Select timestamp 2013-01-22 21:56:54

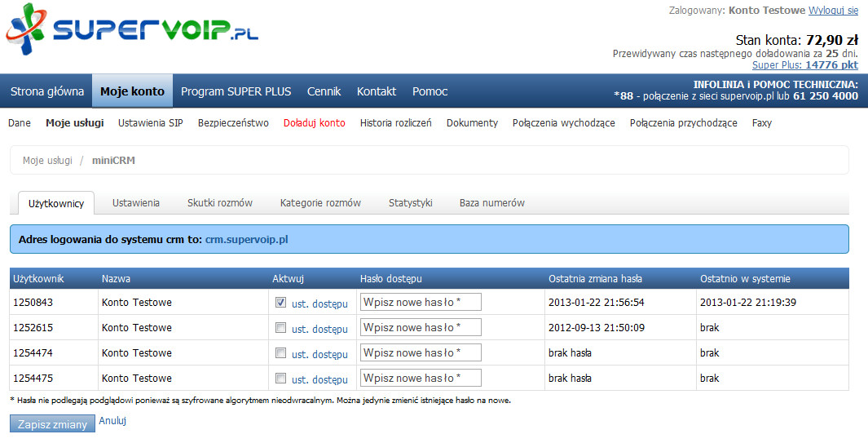tap(597, 302)
